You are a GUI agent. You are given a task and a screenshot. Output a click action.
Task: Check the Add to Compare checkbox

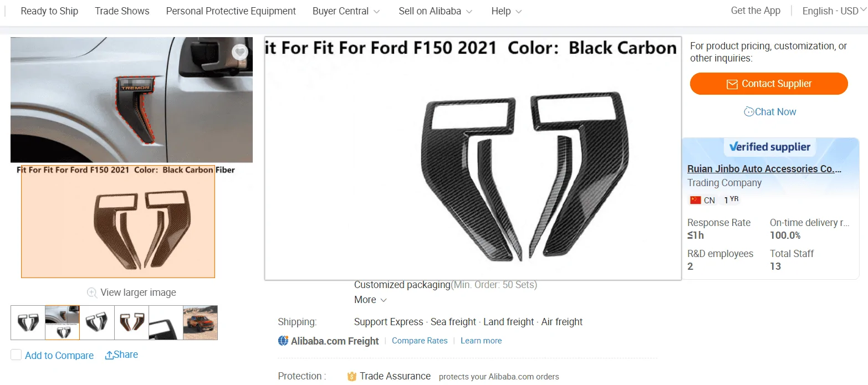tap(16, 355)
